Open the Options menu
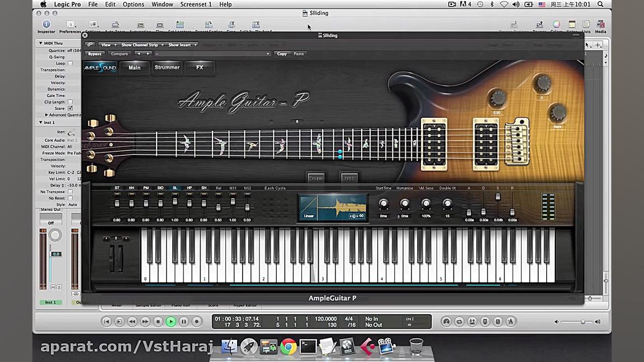The height and width of the screenshot is (362, 644). pyautogui.click(x=134, y=4)
